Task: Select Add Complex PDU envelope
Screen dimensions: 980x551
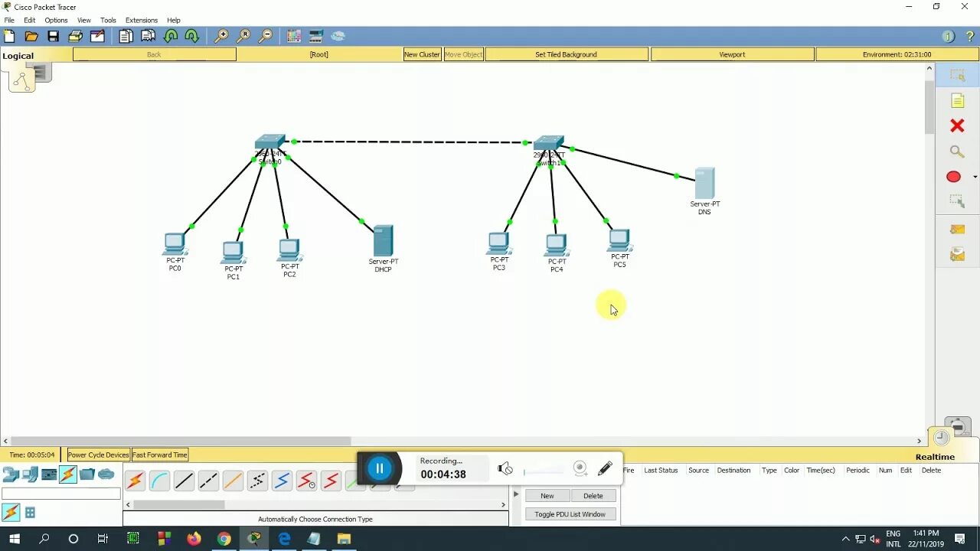Action: point(957,254)
